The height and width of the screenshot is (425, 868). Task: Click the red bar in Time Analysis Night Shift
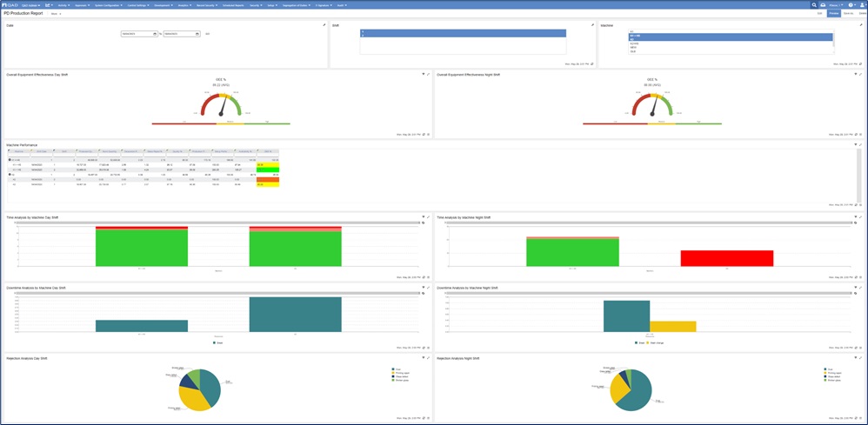[x=727, y=258]
